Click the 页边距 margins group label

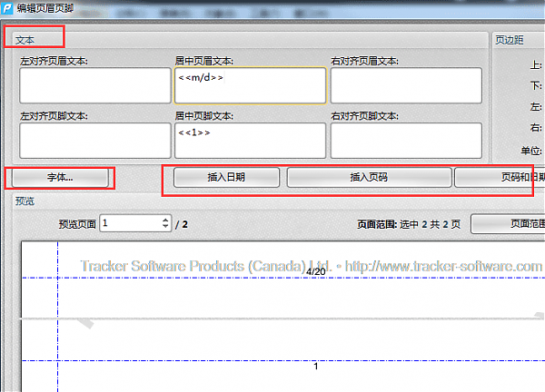click(510, 40)
